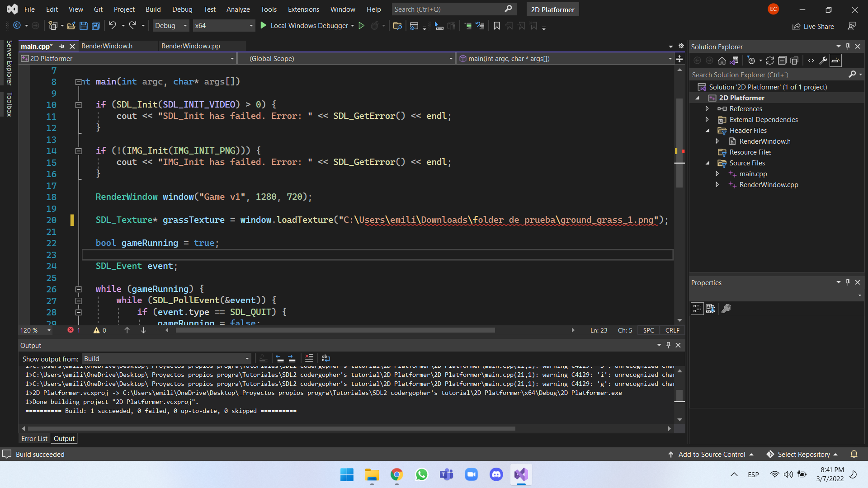Image resolution: width=868 pixels, height=488 pixels.
Task: Open the x64 platform dropdown
Action: coord(224,26)
